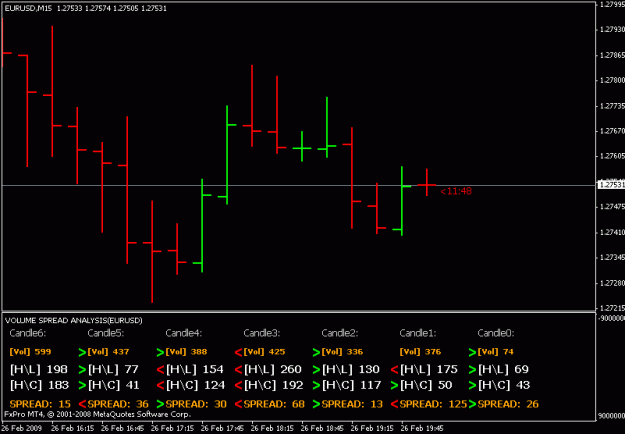625x434 pixels.
Task: Click the 26 Feb 16:45 time label
Action: 123,428
